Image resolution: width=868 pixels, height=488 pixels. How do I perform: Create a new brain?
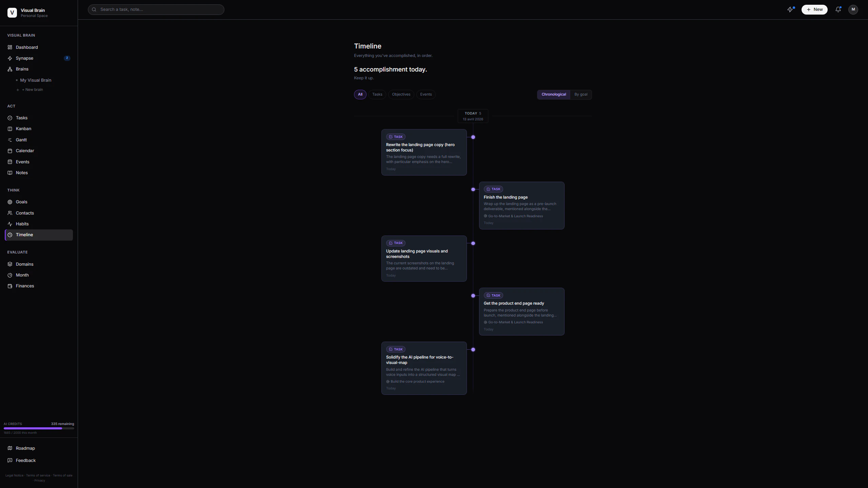tap(32, 89)
